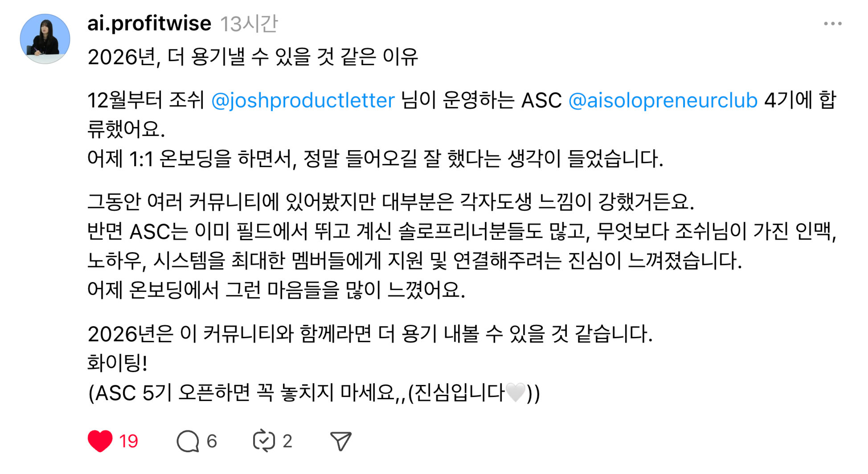Click the 1:1 온보딩 sentence

(x=374, y=160)
